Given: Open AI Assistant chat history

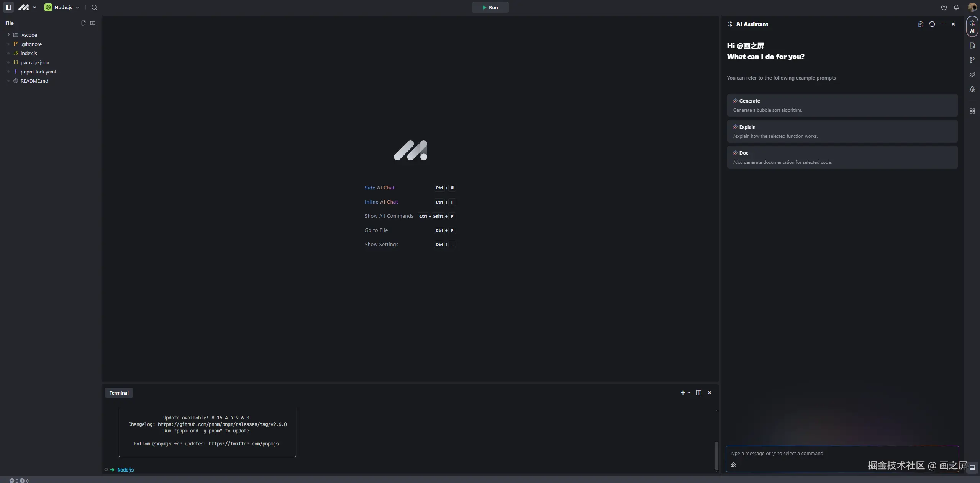Looking at the screenshot, I should point(932,24).
